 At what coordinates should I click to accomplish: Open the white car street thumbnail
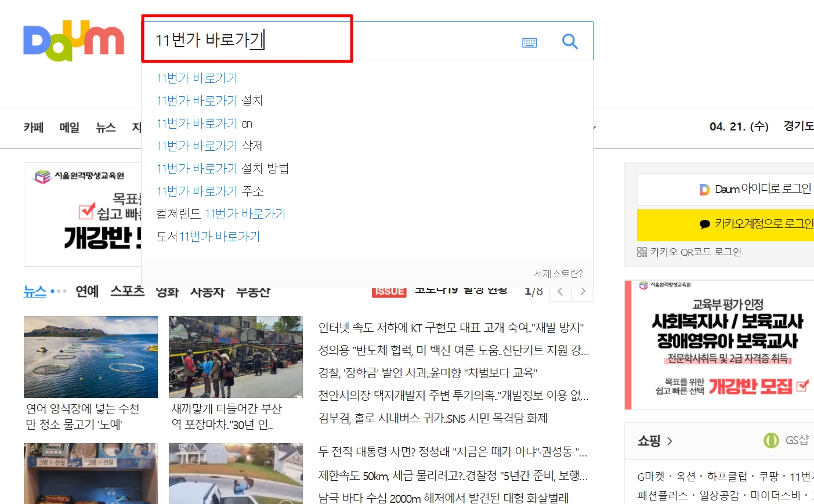click(x=236, y=474)
